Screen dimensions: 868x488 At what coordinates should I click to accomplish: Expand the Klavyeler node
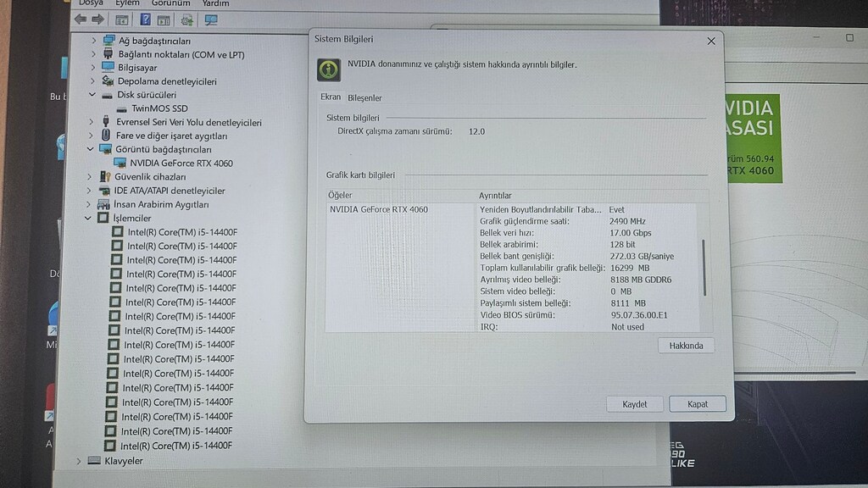coord(79,460)
